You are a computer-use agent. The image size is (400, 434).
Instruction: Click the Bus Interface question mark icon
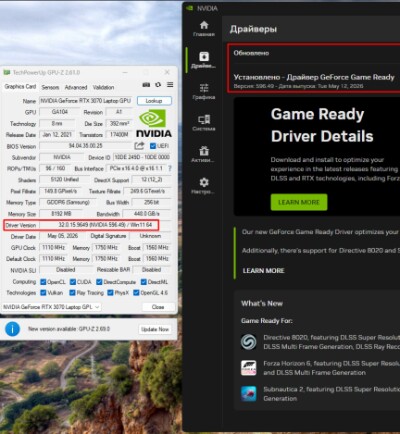coord(170,168)
